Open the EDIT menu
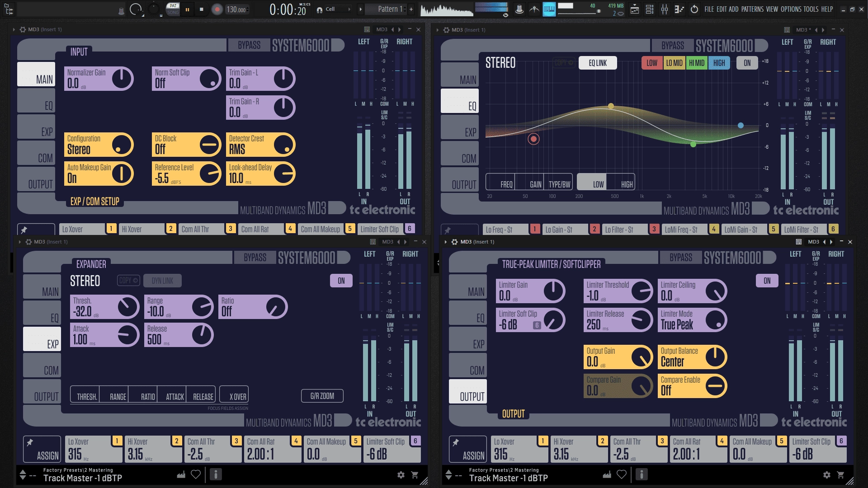The width and height of the screenshot is (868, 488). (x=722, y=9)
